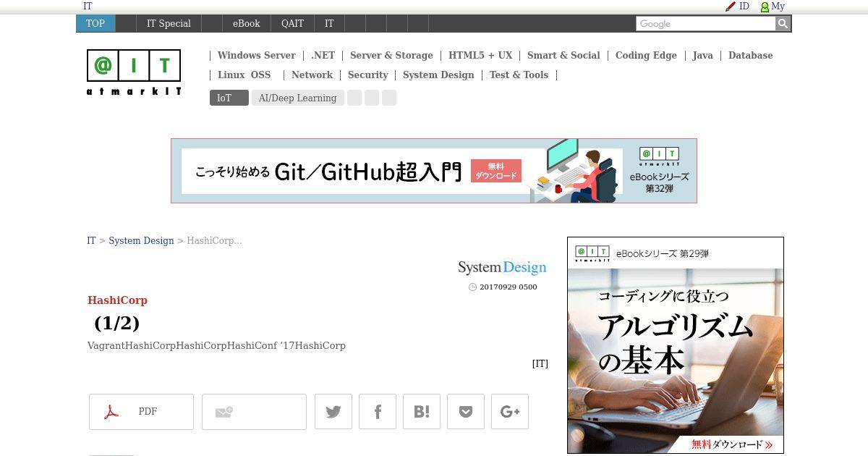Go to .NET category
Image resolution: width=868 pixels, height=456 pixels.
pyautogui.click(x=323, y=56)
